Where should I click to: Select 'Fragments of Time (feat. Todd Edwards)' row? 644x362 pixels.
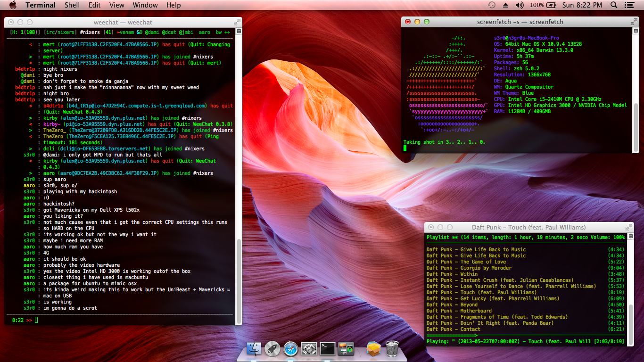point(526,317)
